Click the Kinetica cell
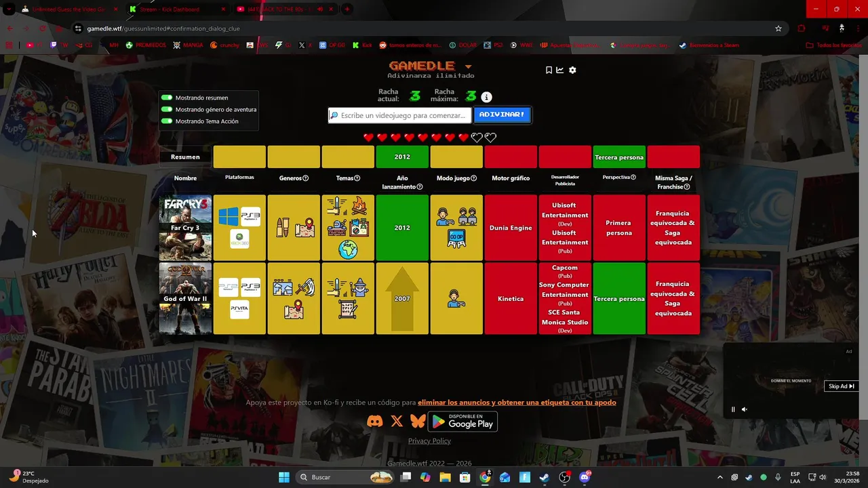868x488 pixels. tap(511, 299)
